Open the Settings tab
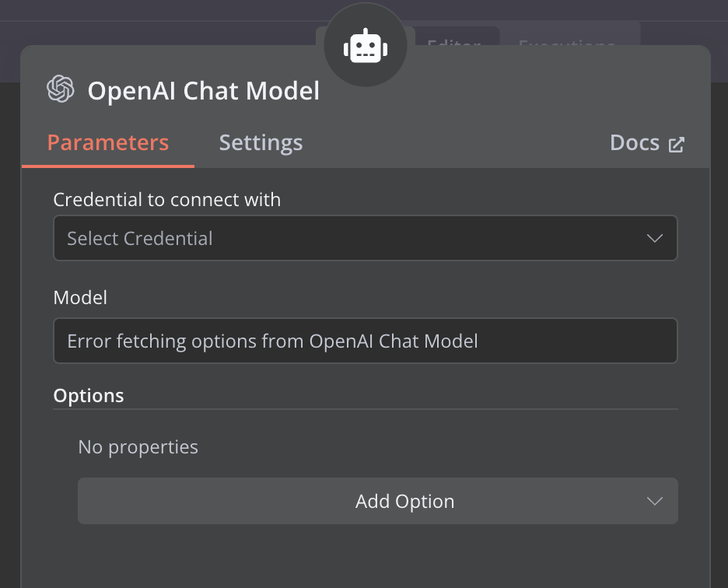Screen dimensions: 728x588 point(261,143)
